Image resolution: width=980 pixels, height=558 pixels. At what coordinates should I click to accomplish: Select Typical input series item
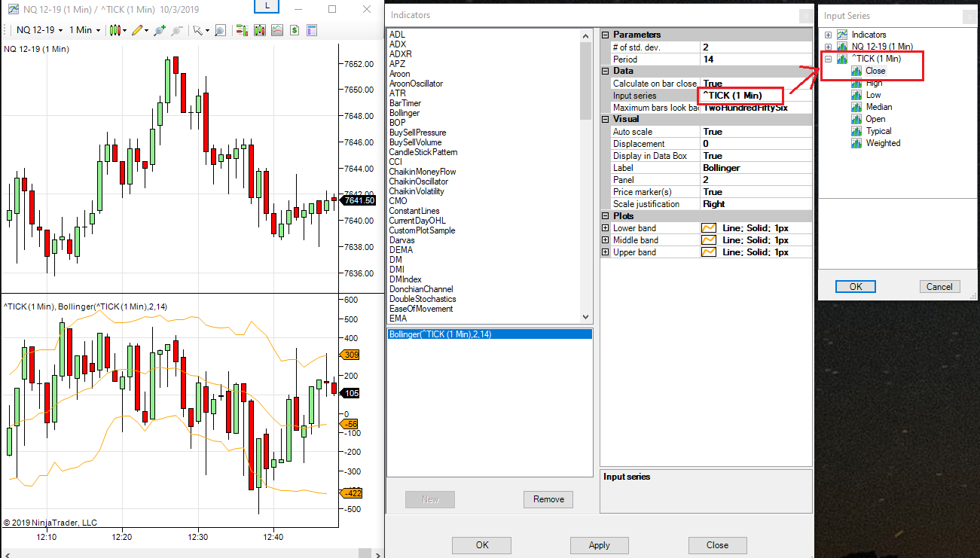[878, 131]
